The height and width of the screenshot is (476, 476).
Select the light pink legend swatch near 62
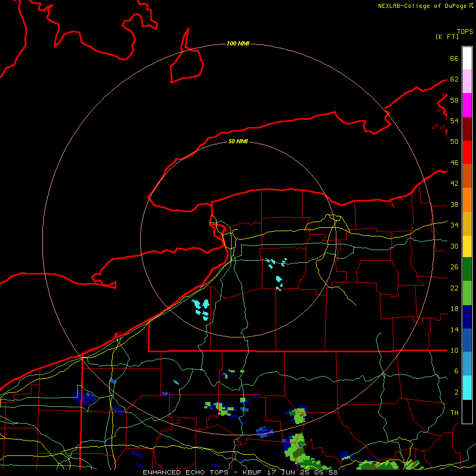coord(467,81)
